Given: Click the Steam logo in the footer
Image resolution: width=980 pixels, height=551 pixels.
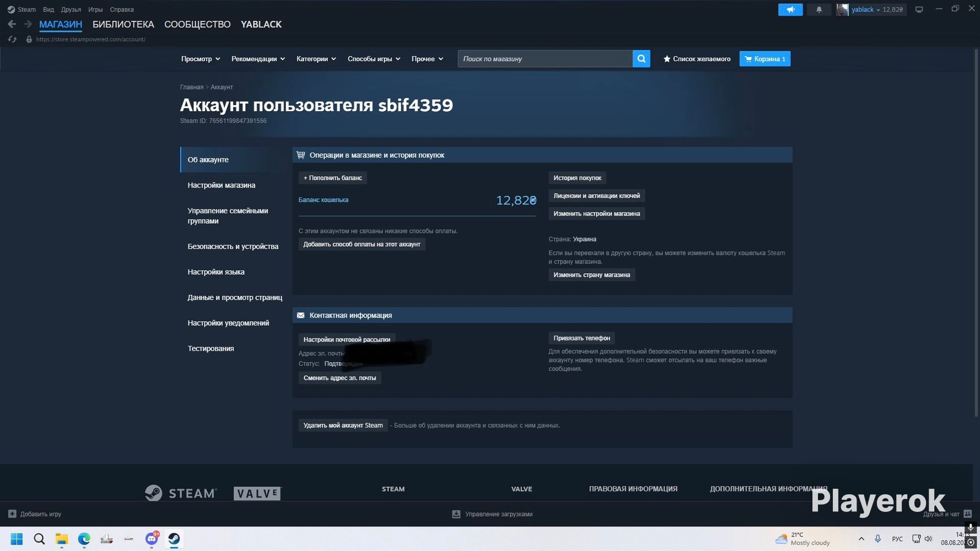Looking at the screenshot, I should pyautogui.click(x=181, y=493).
